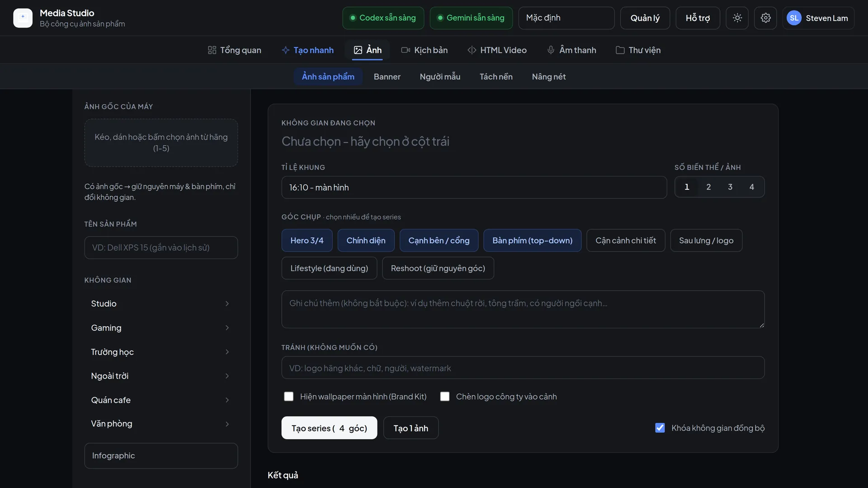Open the Tỉ lệ khung dropdown
868x488 pixels.
474,188
